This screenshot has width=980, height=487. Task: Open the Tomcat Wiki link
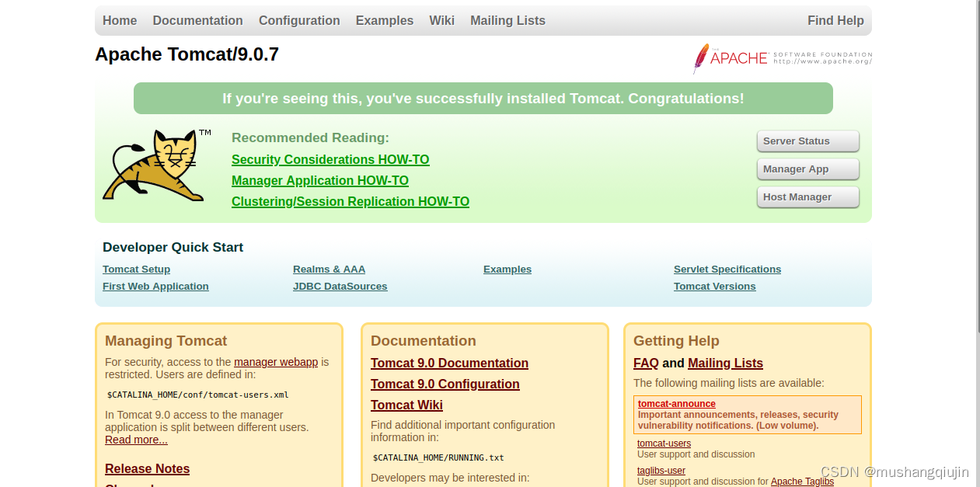[x=406, y=405]
